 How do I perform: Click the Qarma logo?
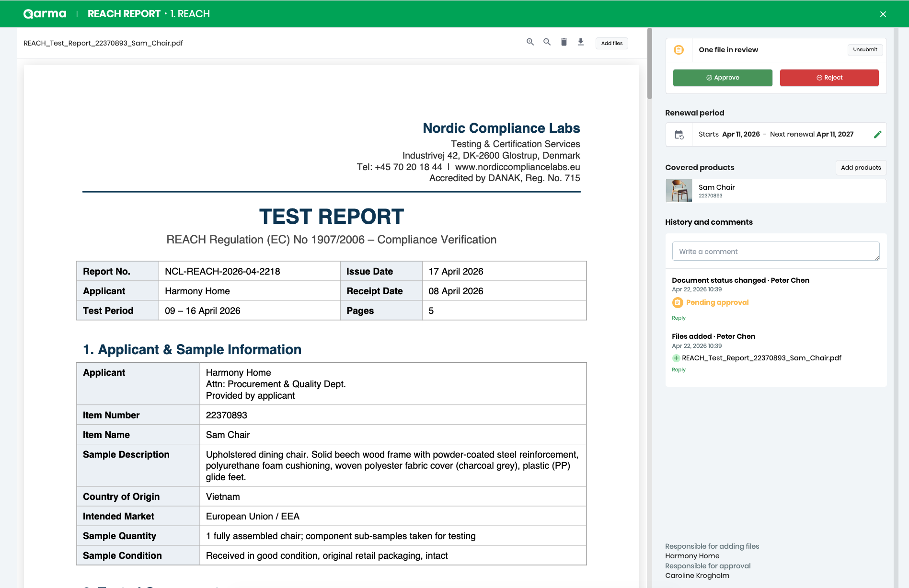[x=45, y=14]
